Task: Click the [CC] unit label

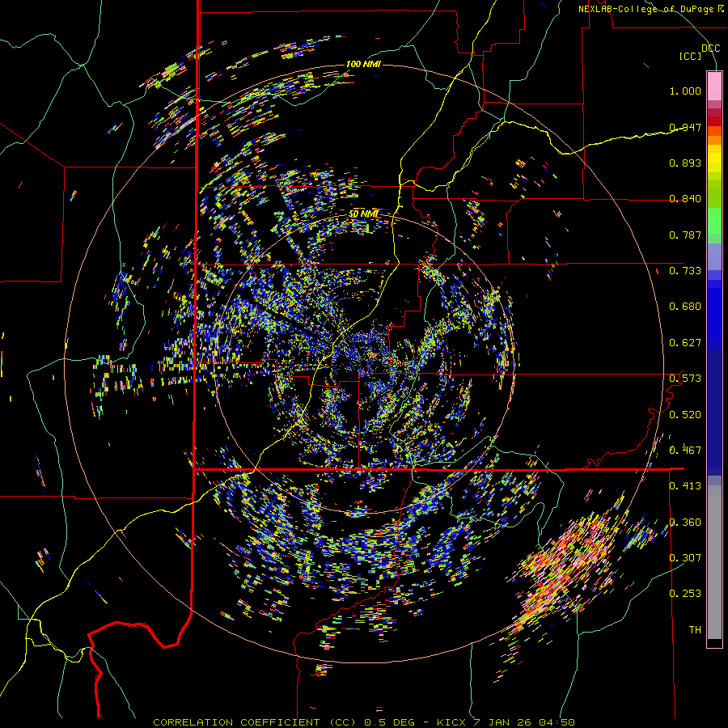Action: pyautogui.click(x=690, y=56)
